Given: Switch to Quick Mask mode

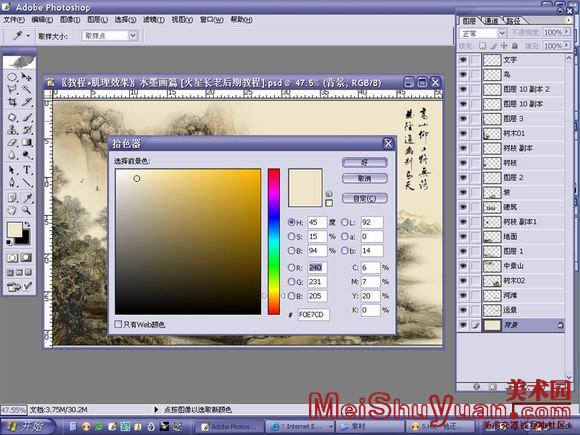Looking at the screenshot, I should (x=26, y=258).
